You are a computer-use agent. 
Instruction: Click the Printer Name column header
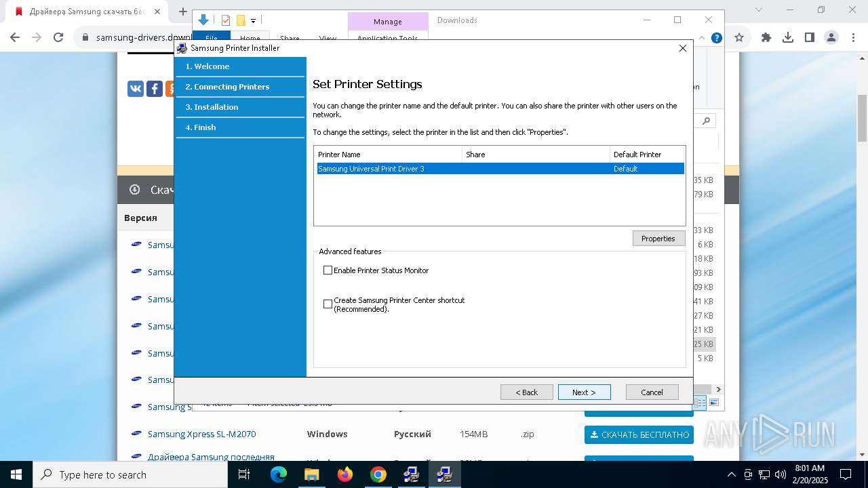(x=388, y=155)
